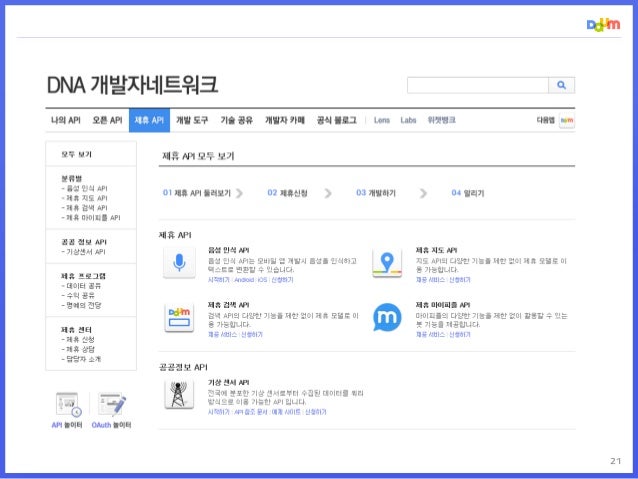Click the Android link under 음성 인식 API
This screenshot has height=479, width=638.
pyautogui.click(x=244, y=280)
